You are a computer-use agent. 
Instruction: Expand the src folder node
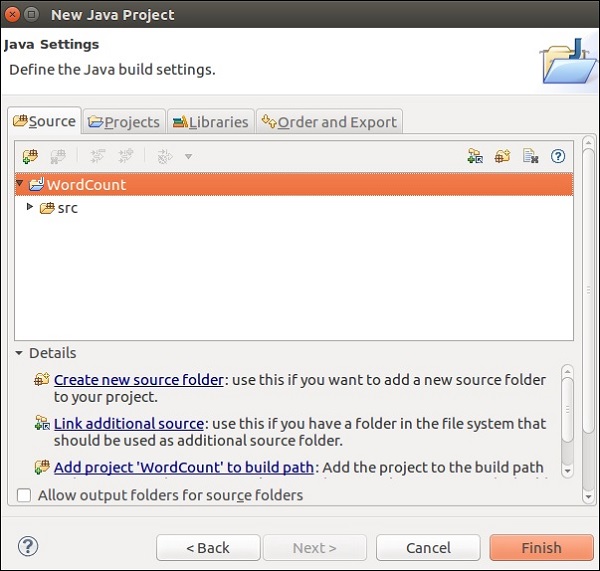tap(30, 207)
